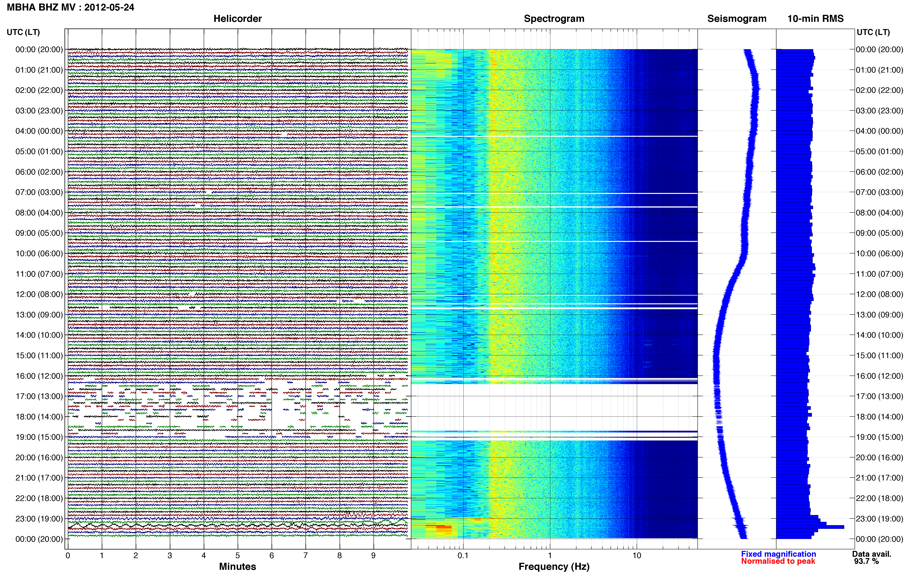
Task: Click the "4" tick on the Minutes axis
Action: point(204,556)
